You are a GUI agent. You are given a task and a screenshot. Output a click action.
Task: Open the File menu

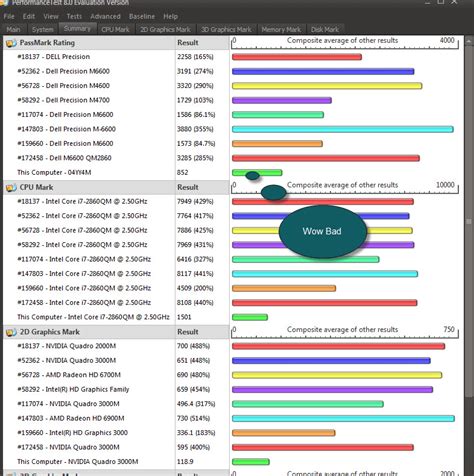pyautogui.click(x=9, y=16)
